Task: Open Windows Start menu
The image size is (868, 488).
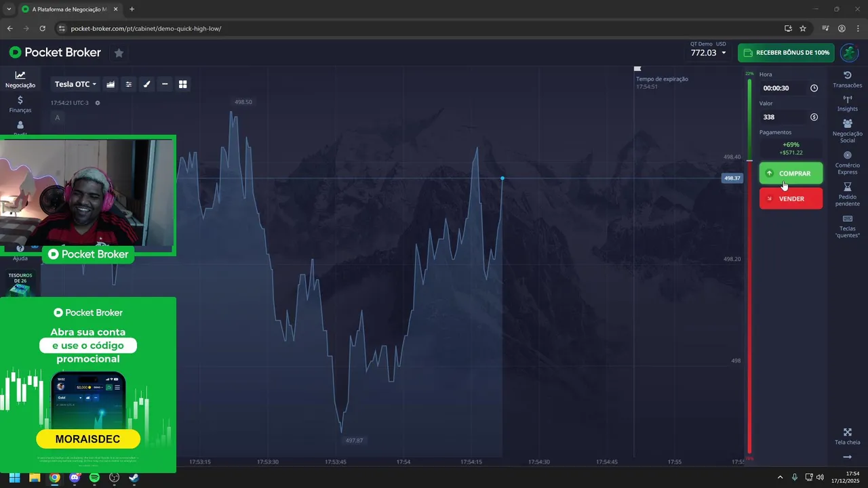Action: click(x=14, y=477)
